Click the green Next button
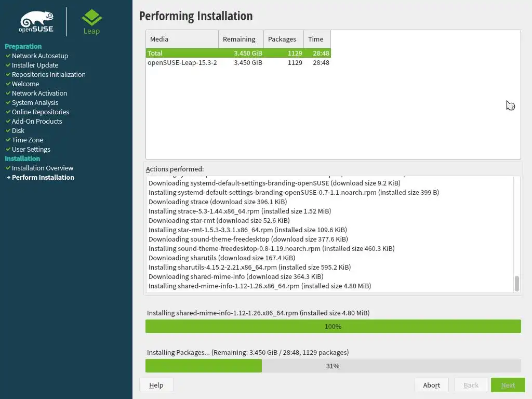The height and width of the screenshot is (399, 532). pyautogui.click(x=508, y=385)
